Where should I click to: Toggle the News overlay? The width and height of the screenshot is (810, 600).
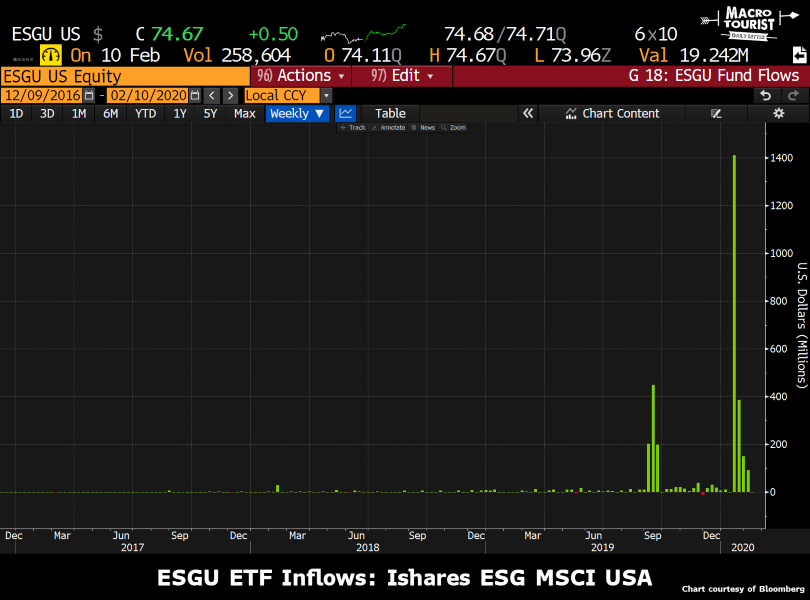(423, 128)
